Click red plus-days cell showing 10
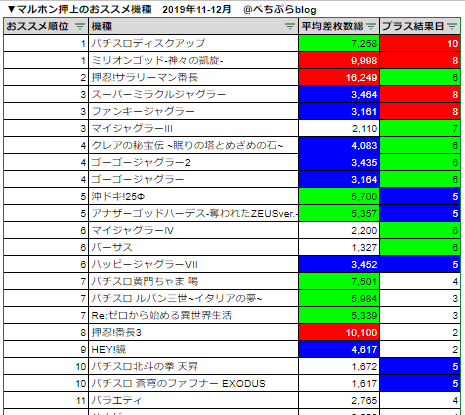This screenshot has width=465, height=415. 420,43
